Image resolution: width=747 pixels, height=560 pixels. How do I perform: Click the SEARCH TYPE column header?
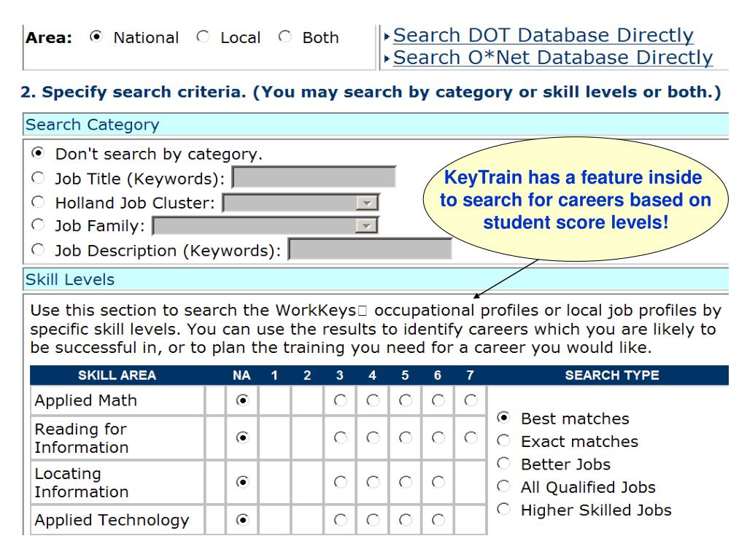pos(612,376)
